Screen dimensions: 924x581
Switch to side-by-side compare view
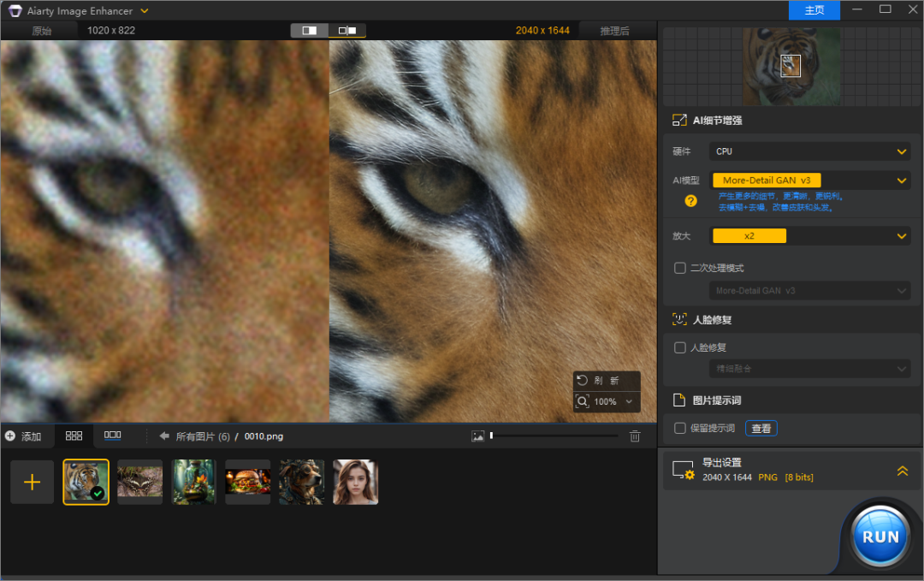pos(347,30)
